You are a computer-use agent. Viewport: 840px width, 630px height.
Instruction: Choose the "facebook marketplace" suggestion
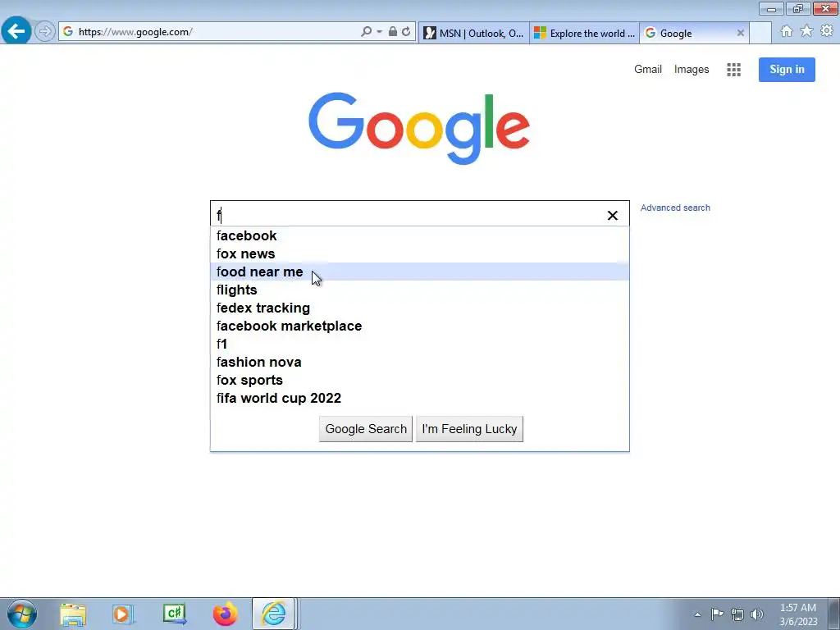tap(419, 326)
